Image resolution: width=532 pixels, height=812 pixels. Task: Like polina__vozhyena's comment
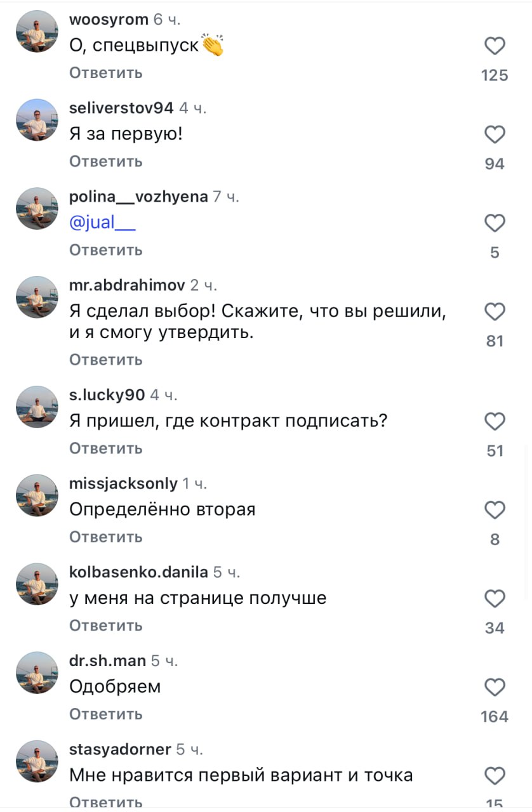point(495,223)
